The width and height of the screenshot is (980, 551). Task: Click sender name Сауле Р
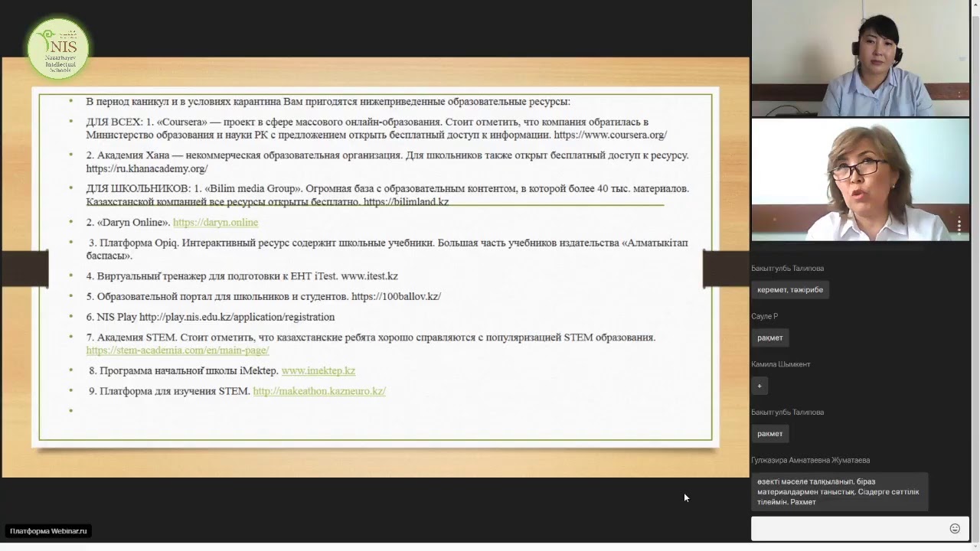[765, 316]
